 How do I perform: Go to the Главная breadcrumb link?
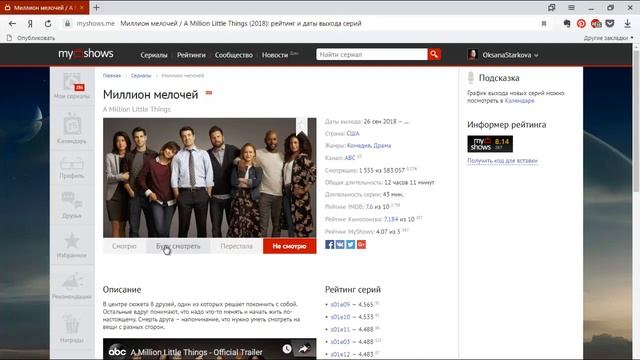tap(112, 76)
